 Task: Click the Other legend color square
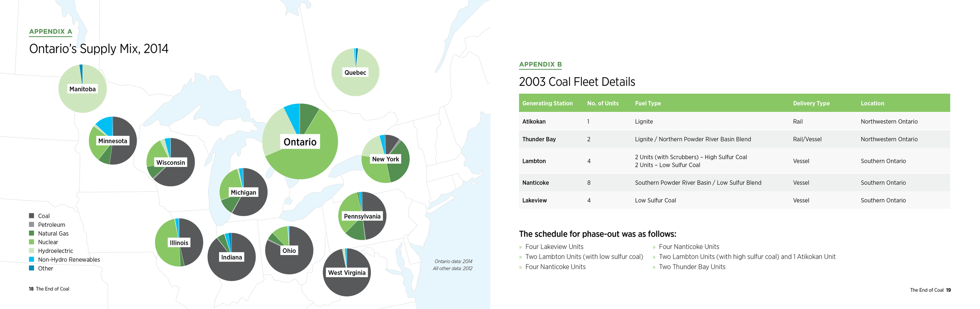[31, 268]
